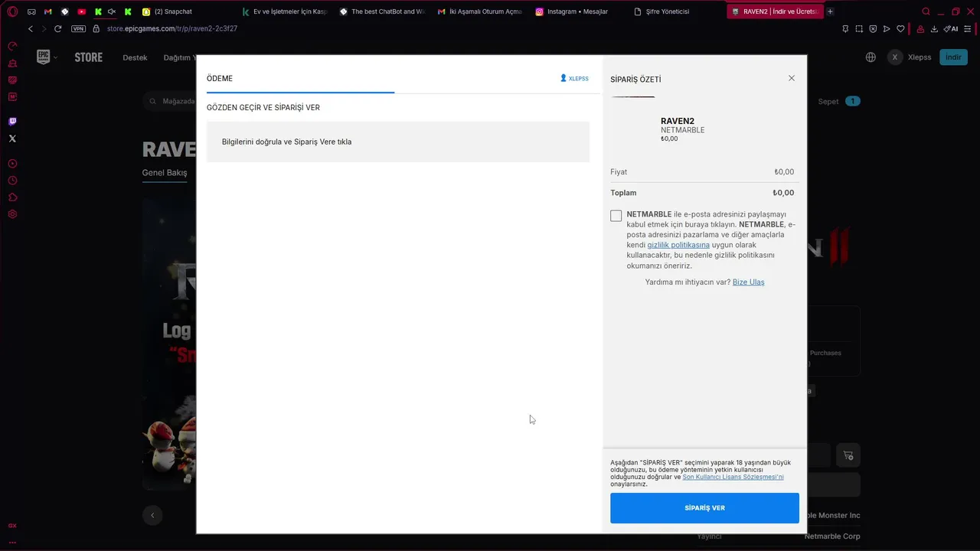Open browser profile account icon
Viewport: 980px width, 551px height.
point(920,28)
